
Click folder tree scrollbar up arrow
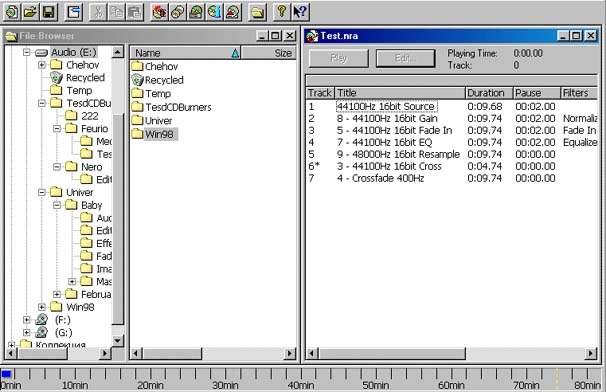click(117, 52)
